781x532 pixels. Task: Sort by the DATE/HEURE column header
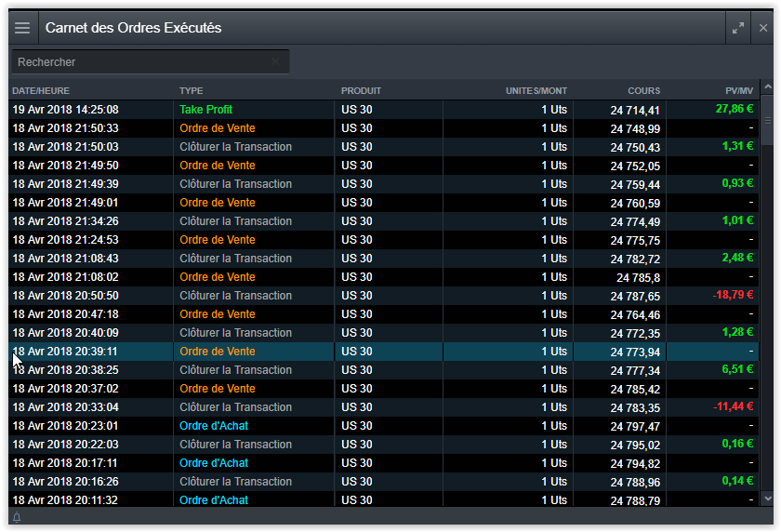tap(41, 91)
